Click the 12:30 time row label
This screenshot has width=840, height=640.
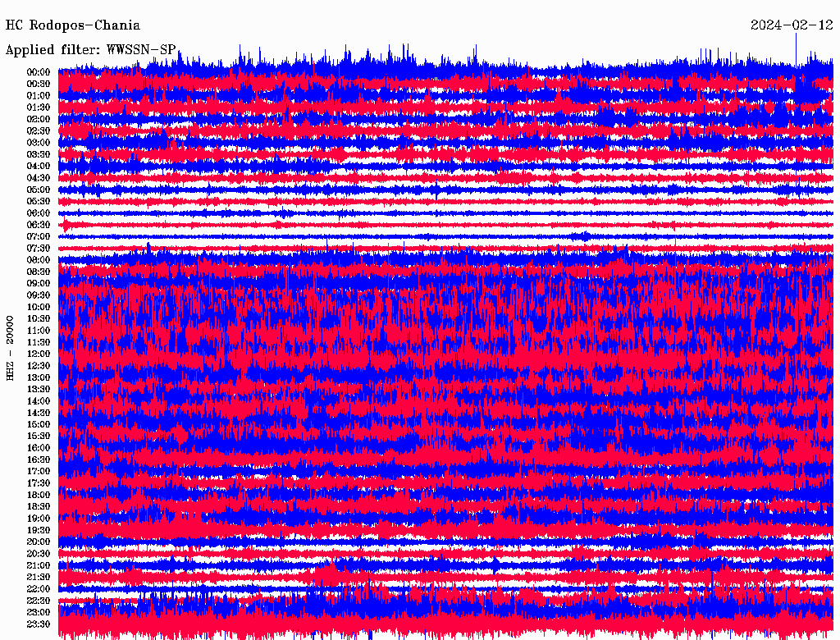pos(39,366)
